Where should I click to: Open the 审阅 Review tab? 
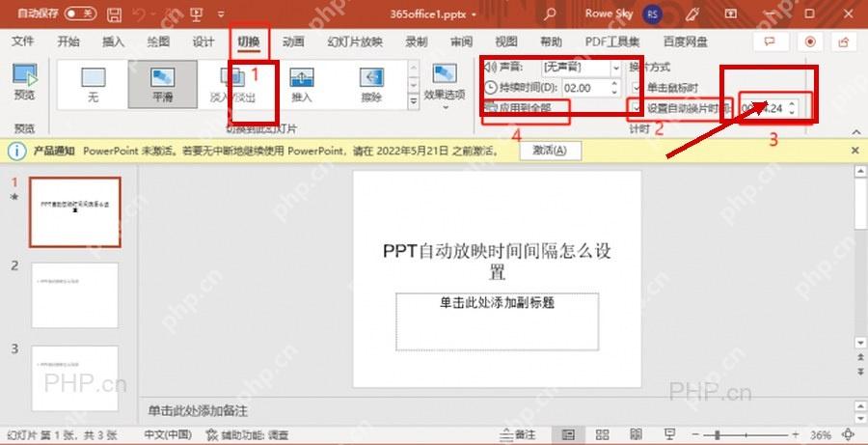461,42
